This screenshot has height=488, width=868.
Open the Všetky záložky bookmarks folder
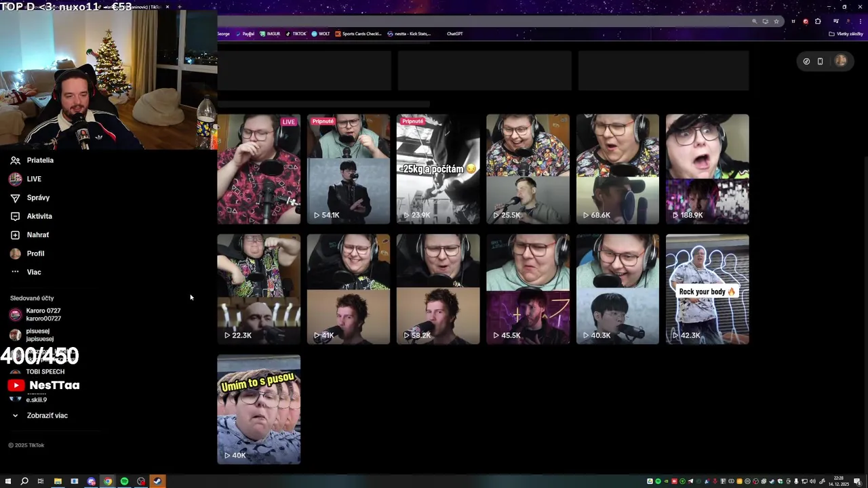pyautogui.click(x=846, y=33)
